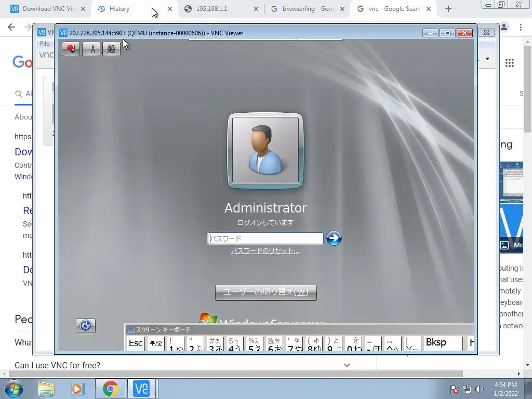532x399 pixels.
Task: Open Windows Explorer from the taskbar
Action: (46, 389)
